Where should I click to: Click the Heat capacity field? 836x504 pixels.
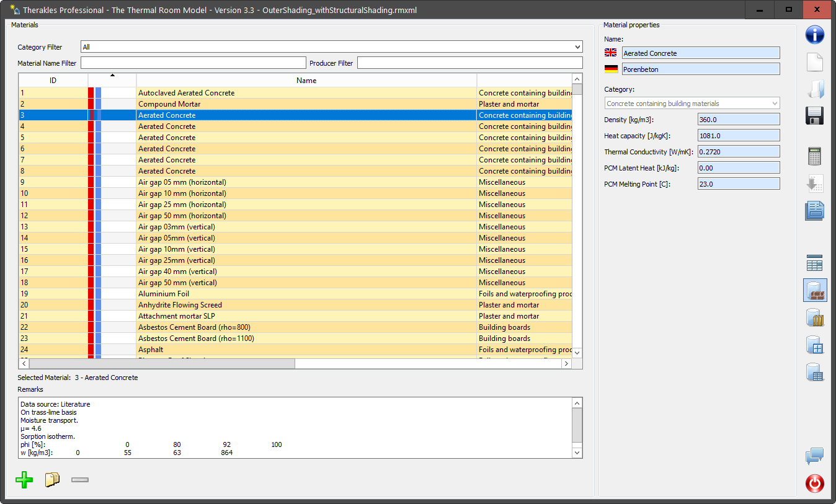tap(739, 136)
